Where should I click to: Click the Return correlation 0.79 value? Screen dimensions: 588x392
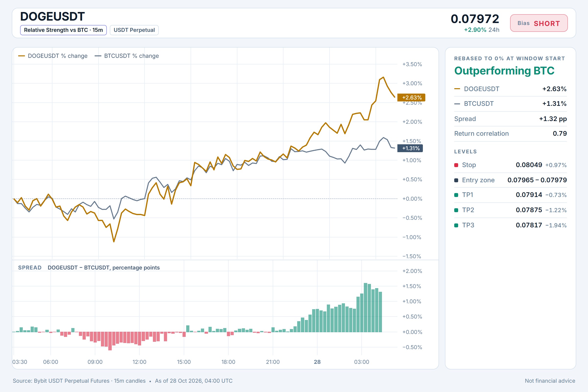pos(560,134)
